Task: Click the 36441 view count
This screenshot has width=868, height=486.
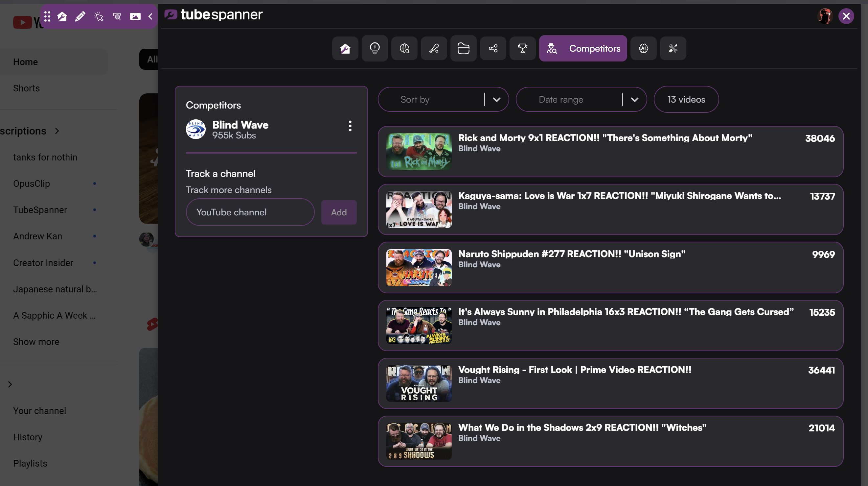Action: click(x=822, y=370)
